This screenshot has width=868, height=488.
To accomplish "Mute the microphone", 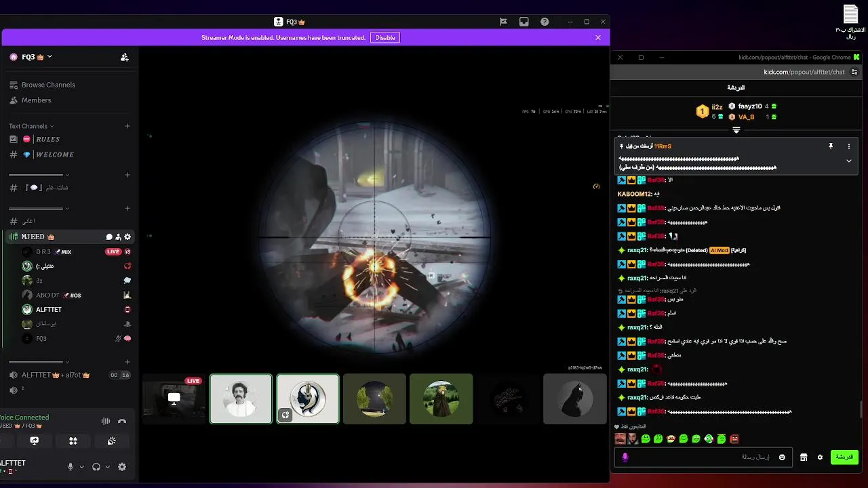I will pyautogui.click(x=70, y=467).
